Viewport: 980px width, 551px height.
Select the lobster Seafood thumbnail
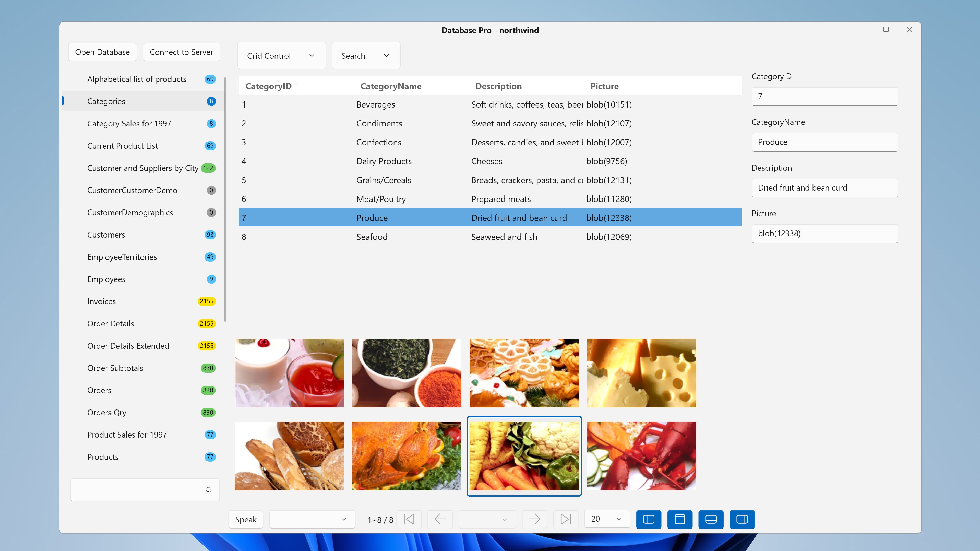(641, 456)
